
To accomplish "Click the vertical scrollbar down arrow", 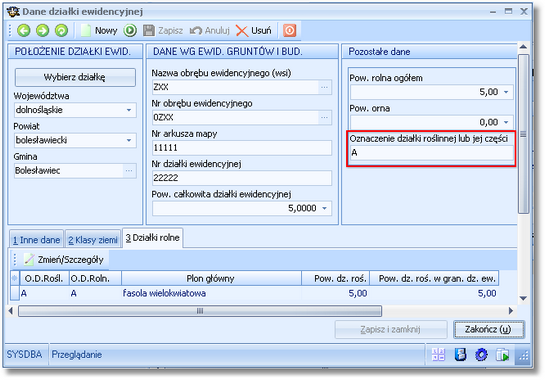I will pos(523,298).
